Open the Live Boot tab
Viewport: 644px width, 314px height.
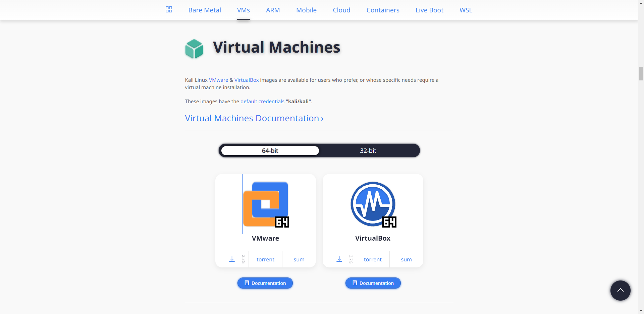[x=429, y=10]
